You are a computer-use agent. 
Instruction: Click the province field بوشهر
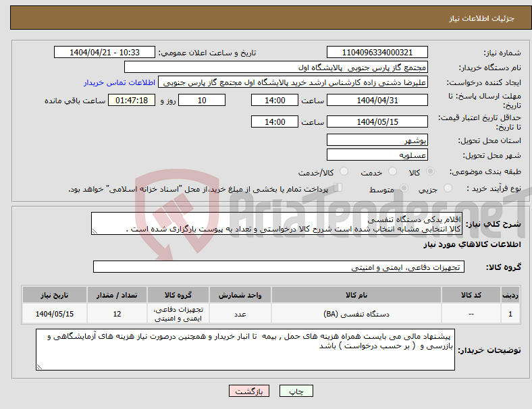tap(377, 140)
